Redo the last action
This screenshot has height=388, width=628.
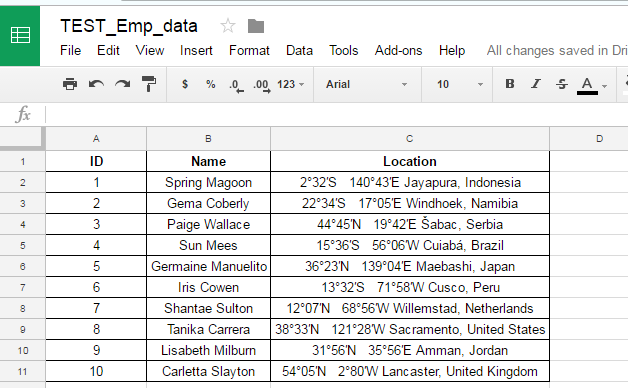pos(123,84)
